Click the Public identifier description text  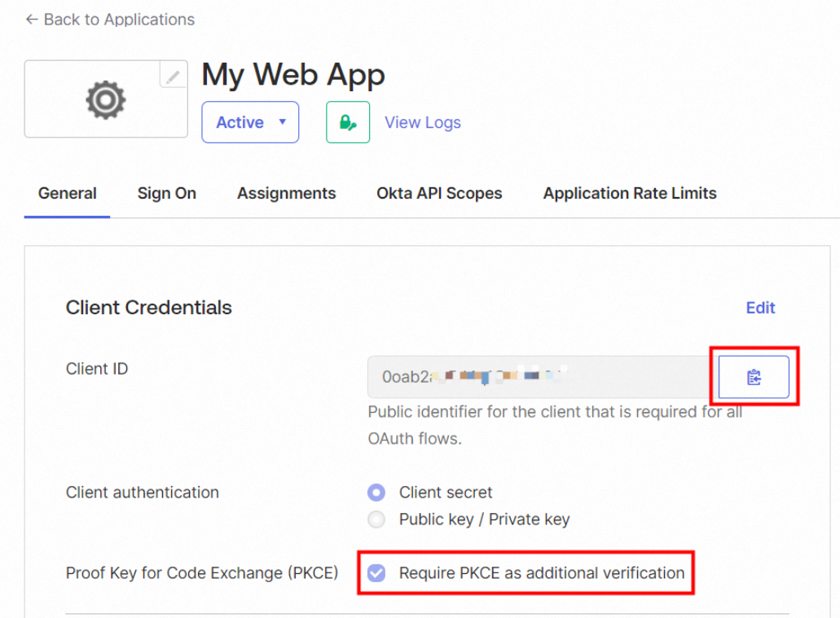pos(555,425)
